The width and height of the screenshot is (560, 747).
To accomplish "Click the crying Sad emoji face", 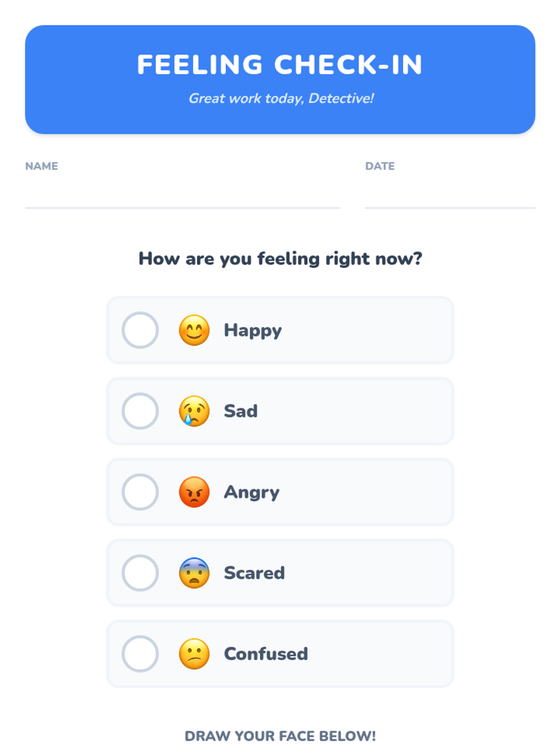I will click(x=194, y=411).
